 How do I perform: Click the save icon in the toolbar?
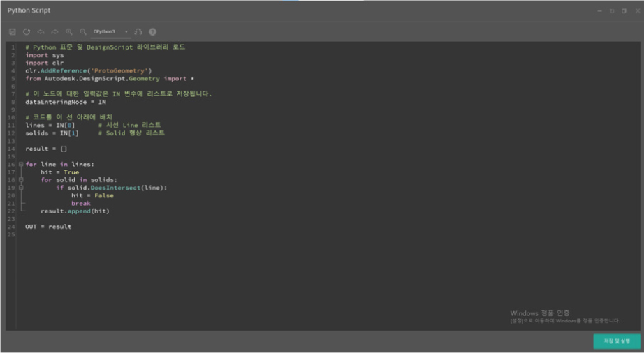pos(13,32)
